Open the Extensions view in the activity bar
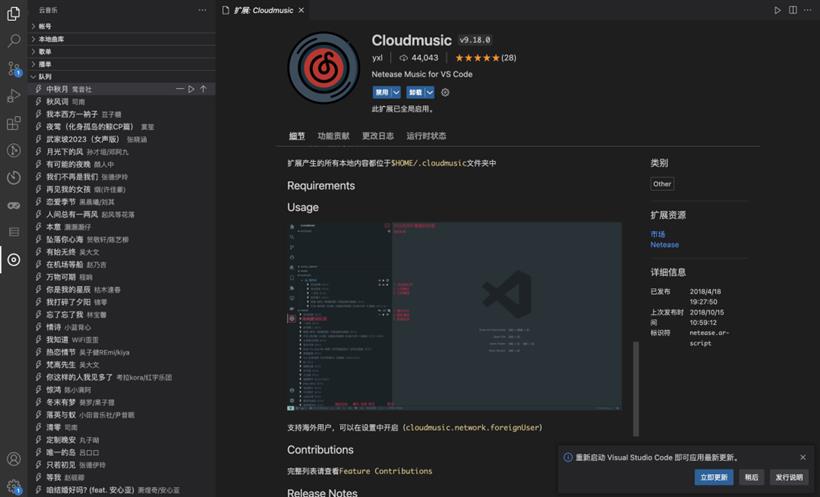 click(14, 123)
